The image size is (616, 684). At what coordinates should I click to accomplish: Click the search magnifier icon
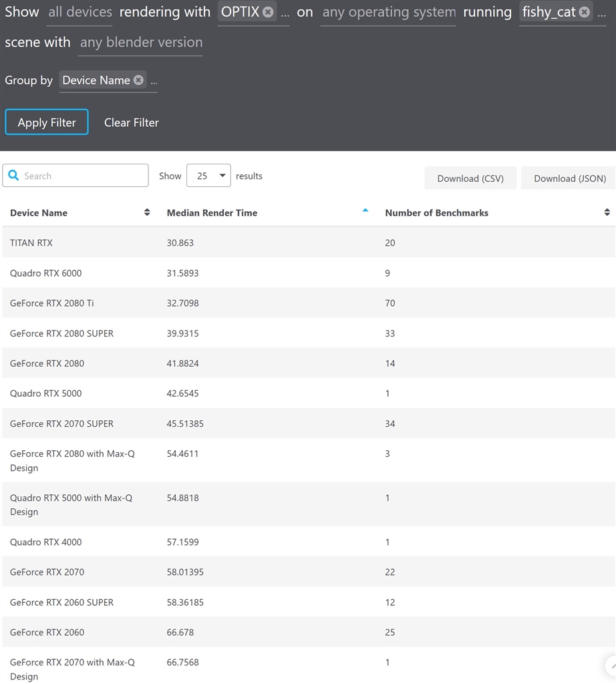click(13, 176)
